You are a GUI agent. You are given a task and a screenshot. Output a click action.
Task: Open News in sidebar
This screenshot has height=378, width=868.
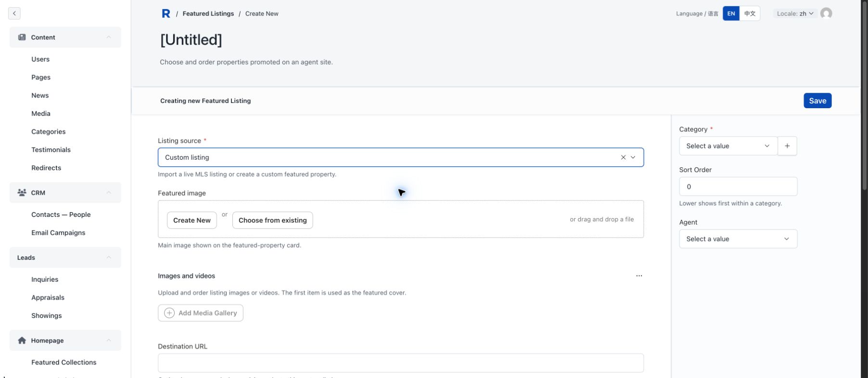tap(40, 95)
